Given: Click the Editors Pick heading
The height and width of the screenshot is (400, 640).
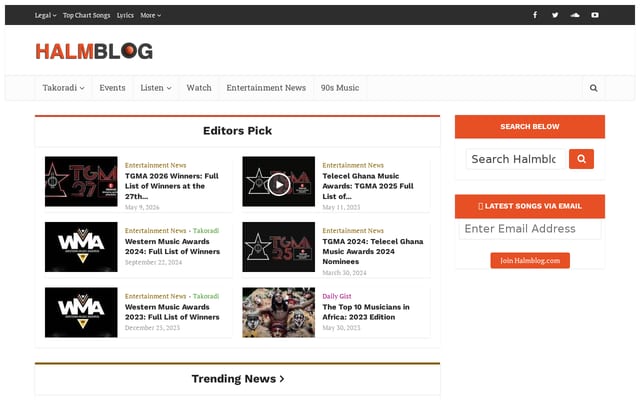Looking at the screenshot, I should [238, 131].
